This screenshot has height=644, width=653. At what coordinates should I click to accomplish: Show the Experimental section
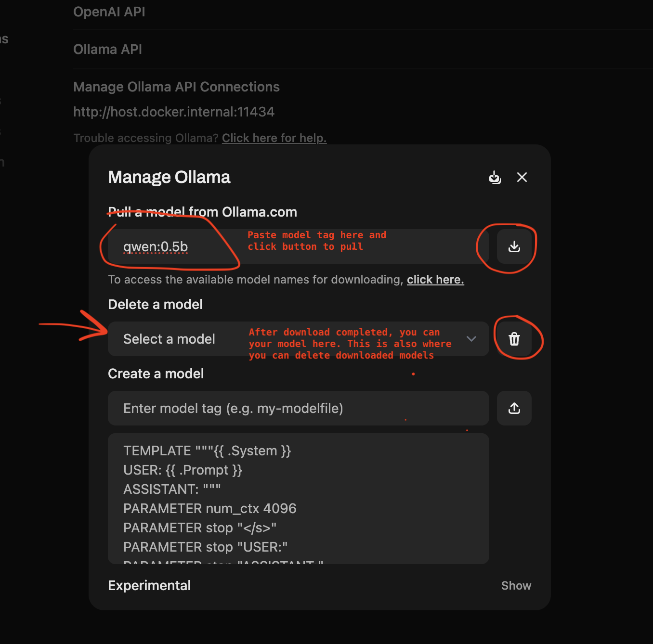pos(516,586)
